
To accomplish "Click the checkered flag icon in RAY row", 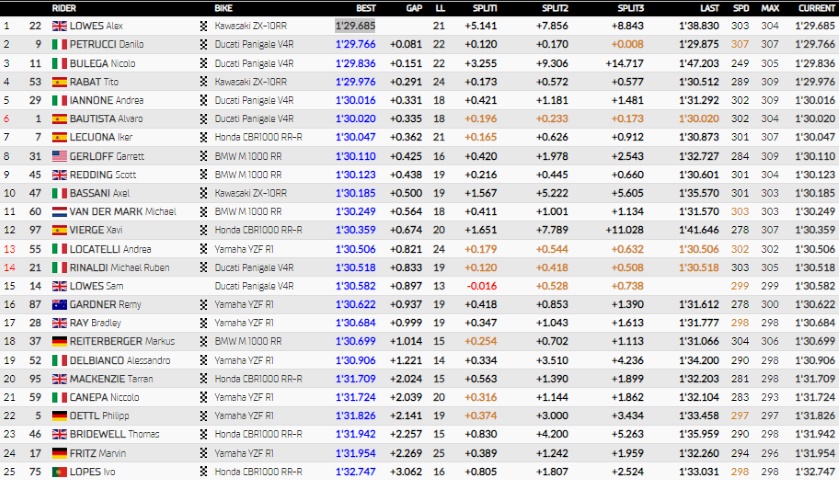I will click(x=204, y=323).
